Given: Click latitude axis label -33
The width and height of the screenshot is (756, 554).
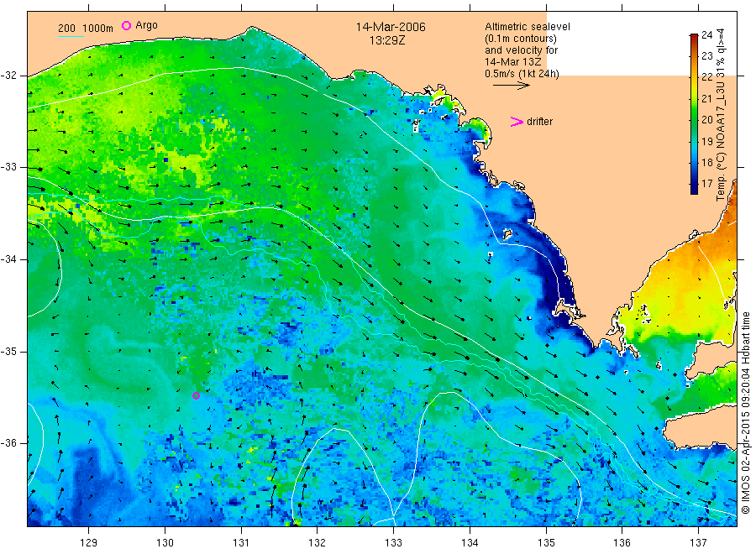Looking at the screenshot, I should coord(8,167).
